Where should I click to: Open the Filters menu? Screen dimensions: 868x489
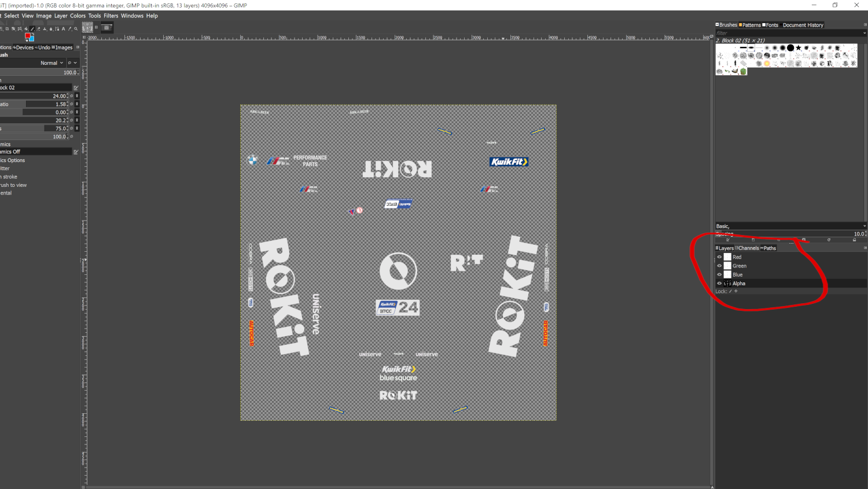(111, 16)
